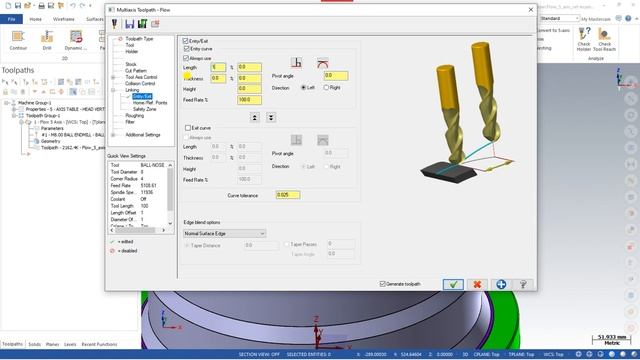This screenshot has height=360, width=640.
Task: Confirm dialog with green check OK button
Action: coord(453,284)
